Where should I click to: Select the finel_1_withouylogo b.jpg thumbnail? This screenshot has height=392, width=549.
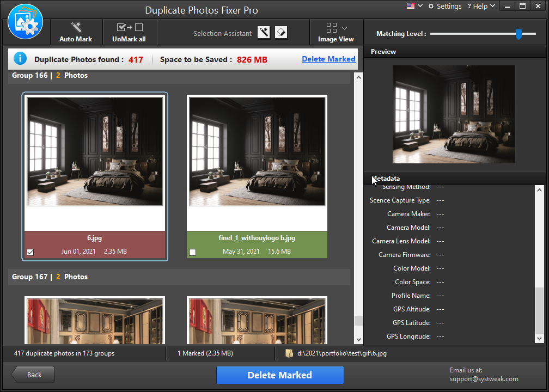pyautogui.click(x=257, y=151)
